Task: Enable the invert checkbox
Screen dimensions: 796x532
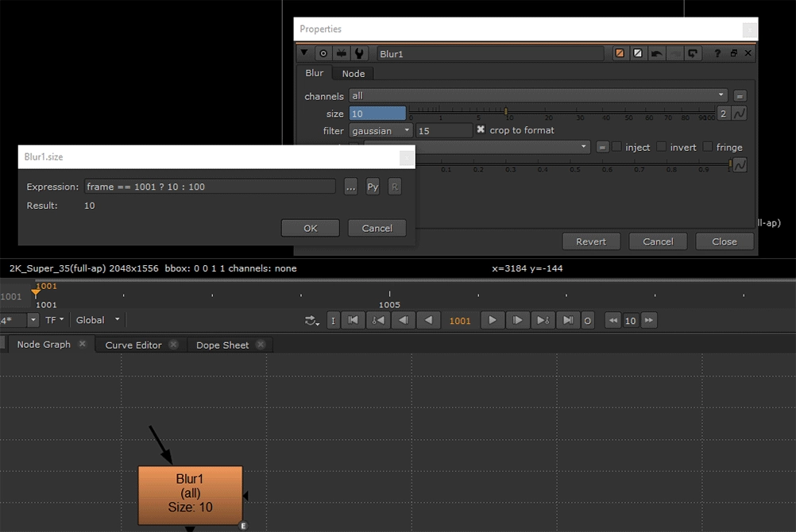Action: pyautogui.click(x=662, y=147)
